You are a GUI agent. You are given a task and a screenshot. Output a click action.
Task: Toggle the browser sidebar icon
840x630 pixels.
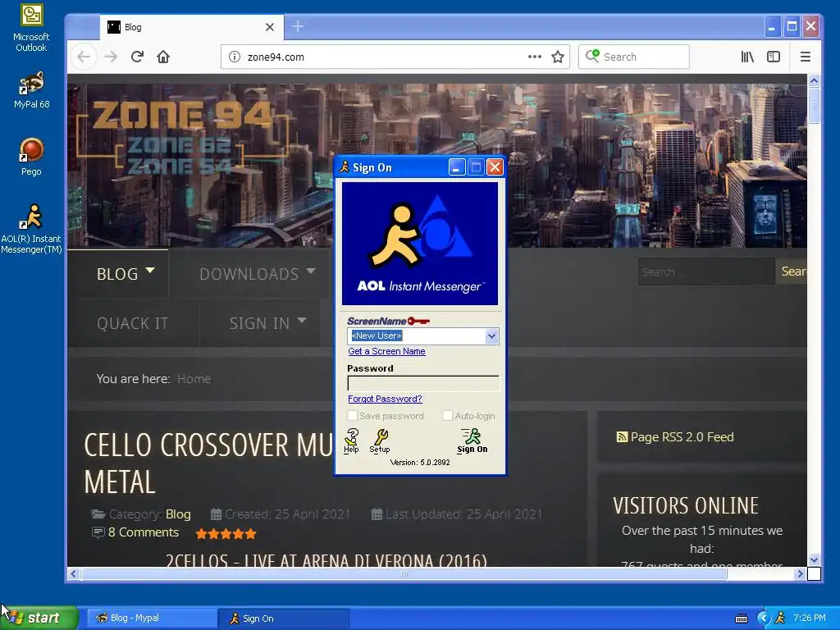(773, 57)
